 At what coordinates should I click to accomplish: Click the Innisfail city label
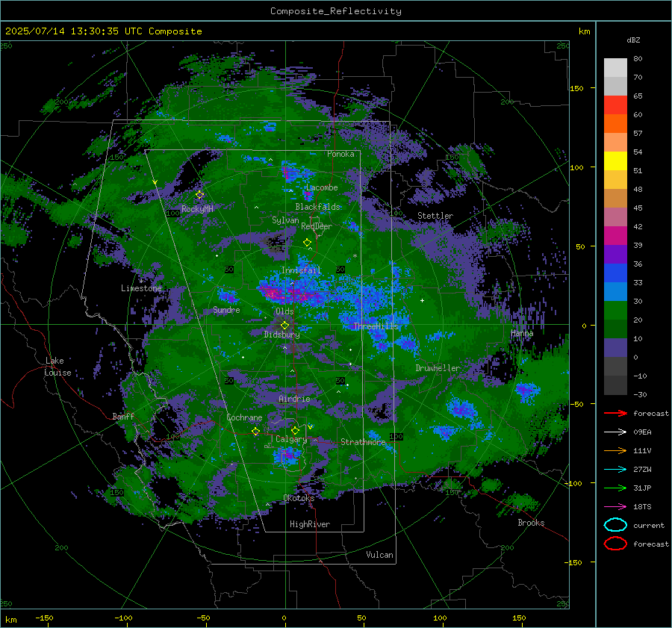tap(301, 270)
